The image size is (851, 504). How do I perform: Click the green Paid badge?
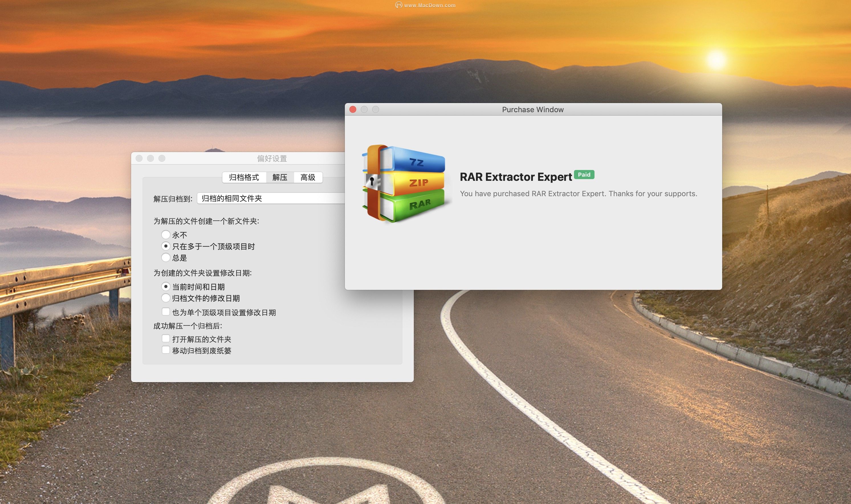(x=584, y=175)
